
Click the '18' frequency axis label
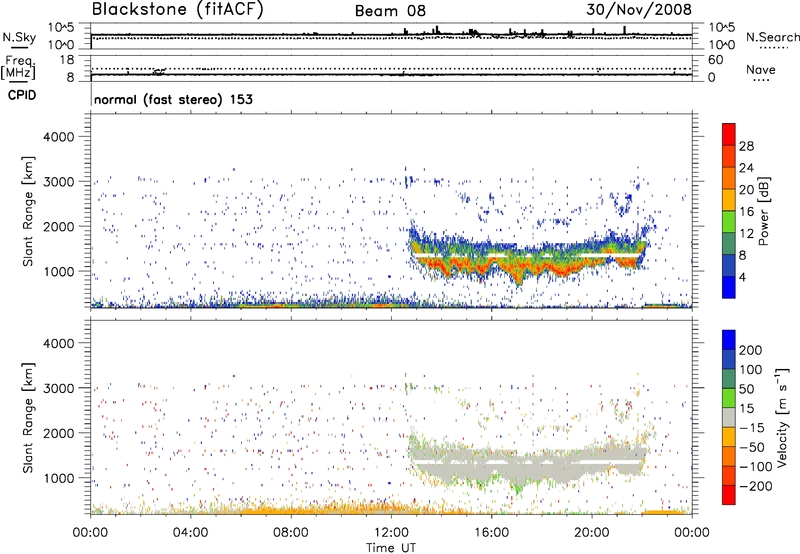tap(67, 60)
